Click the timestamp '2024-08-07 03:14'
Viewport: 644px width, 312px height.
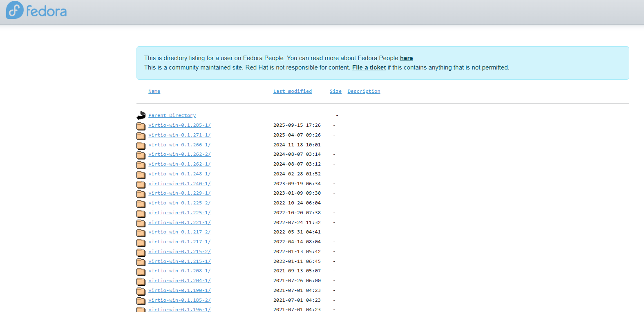[297, 154]
